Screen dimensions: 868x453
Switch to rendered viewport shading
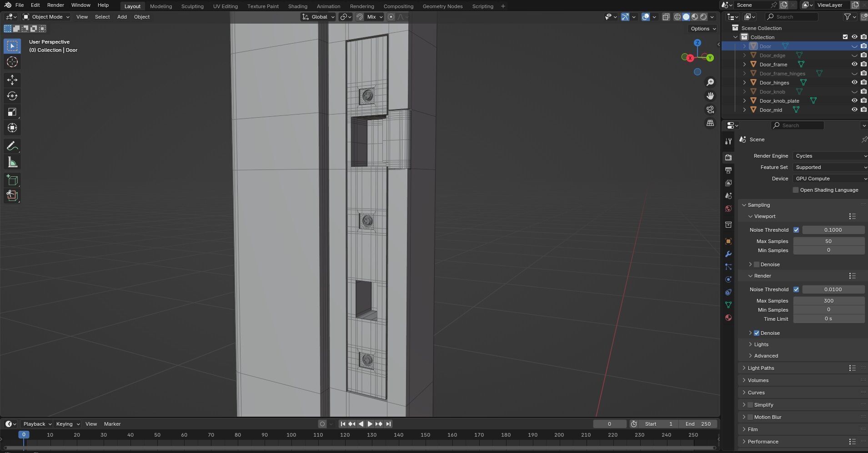[703, 17]
